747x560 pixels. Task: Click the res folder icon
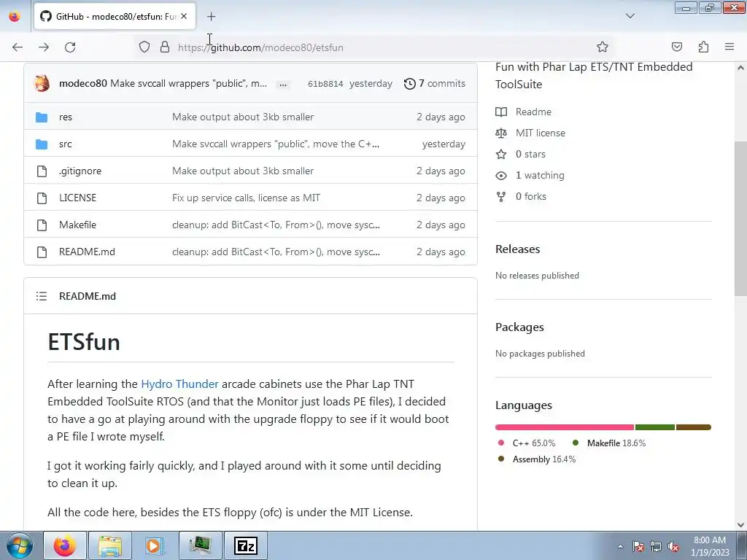point(42,117)
